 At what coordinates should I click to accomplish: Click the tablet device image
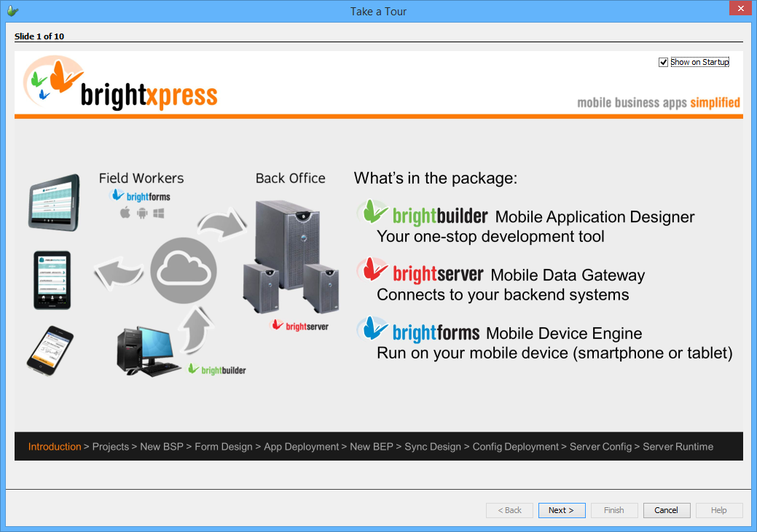(x=54, y=203)
